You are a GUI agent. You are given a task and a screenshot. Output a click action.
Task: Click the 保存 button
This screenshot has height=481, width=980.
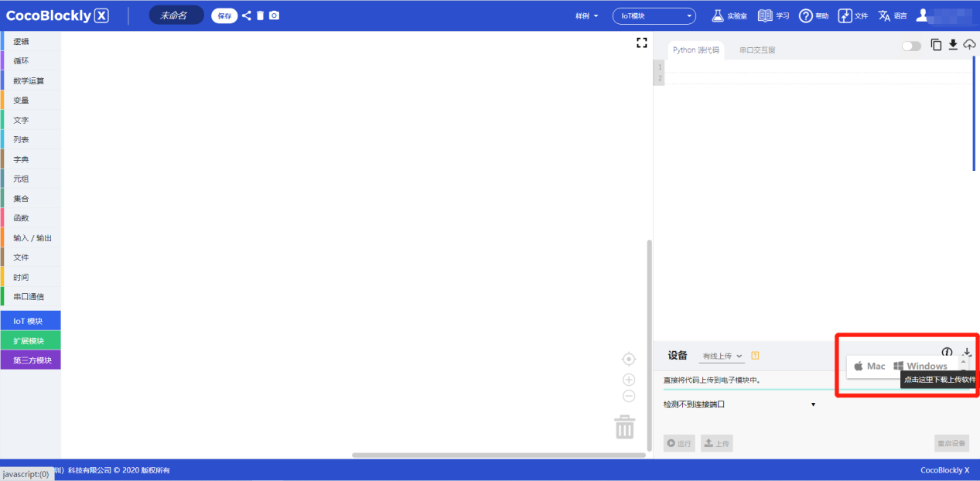(224, 15)
